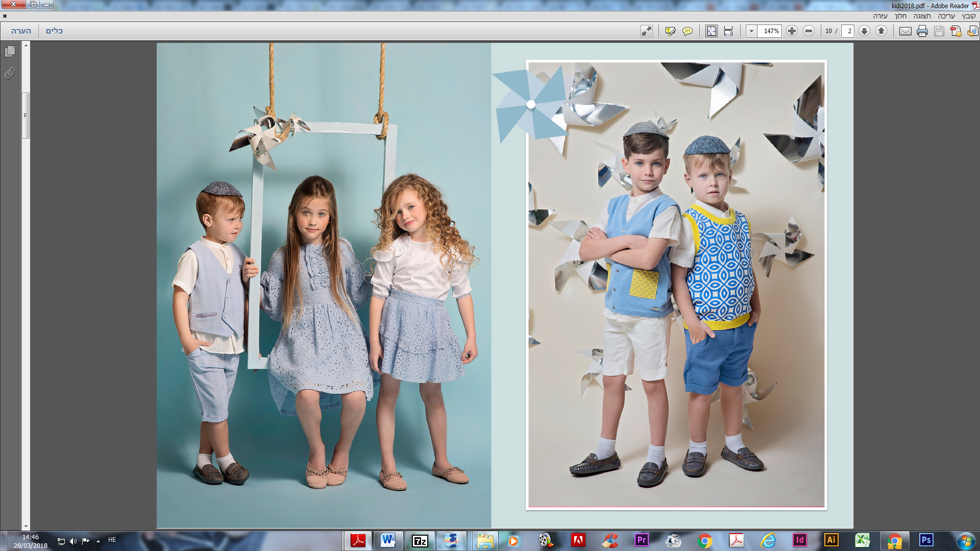Open the page thumbnails side panel
The height and width of the screenshot is (551, 980).
[10, 52]
